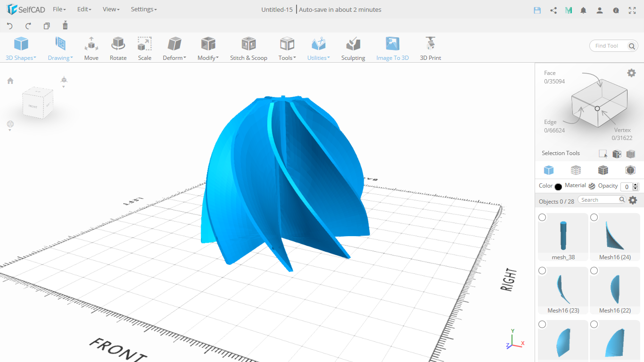
Task: Select the Mesh16 (23) object radio button
Action: (542, 271)
